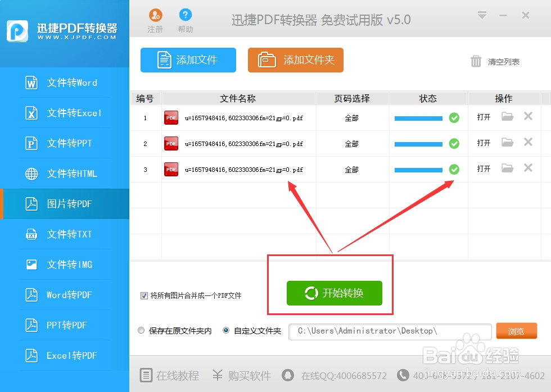The image size is (551, 392).
Task: Enable 将所有图片合并成一个PDF文件 checkbox
Action: [x=144, y=295]
